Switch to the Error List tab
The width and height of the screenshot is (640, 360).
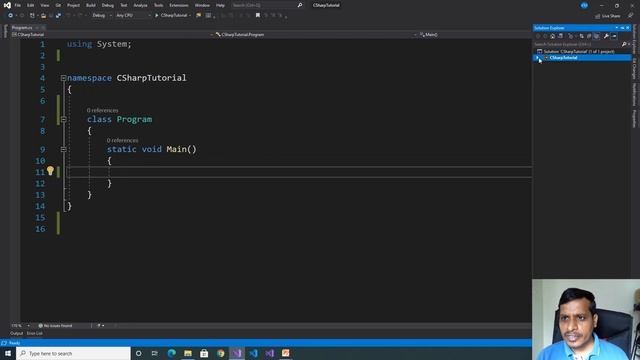[x=35, y=333]
